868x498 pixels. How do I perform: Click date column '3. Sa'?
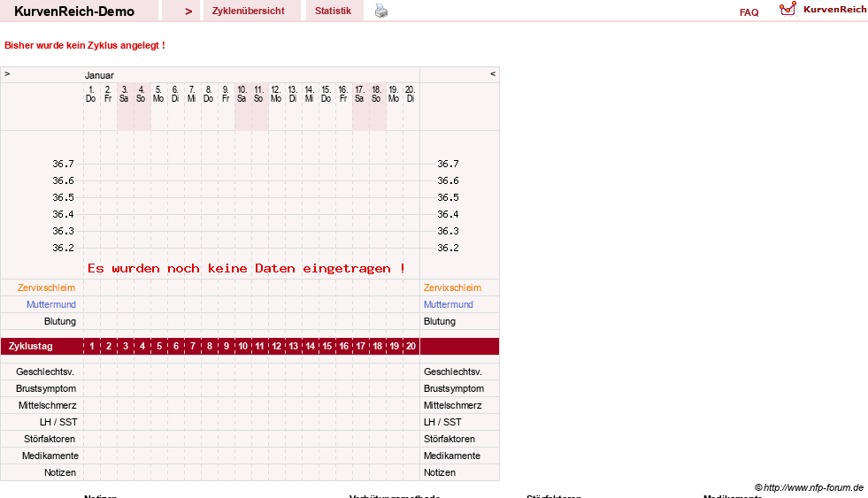(x=124, y=94)
